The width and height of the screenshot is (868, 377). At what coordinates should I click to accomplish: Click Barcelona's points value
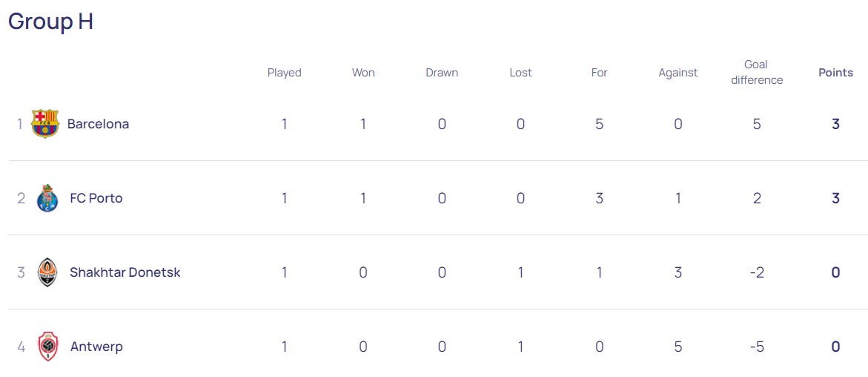pos(835,124)
